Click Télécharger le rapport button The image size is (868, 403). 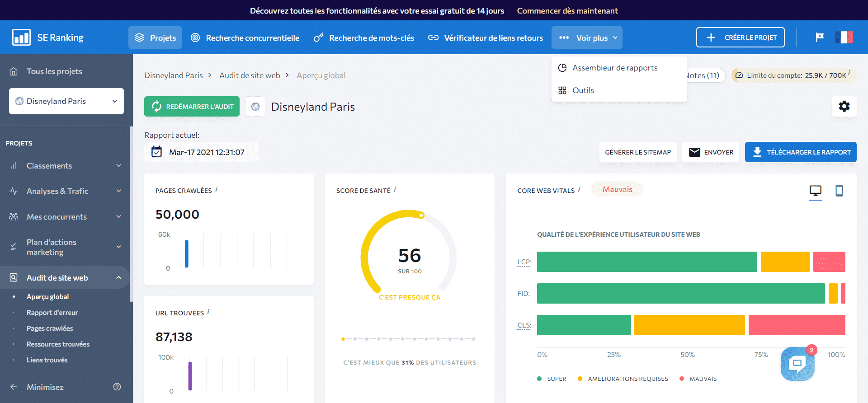coord(800,152)
